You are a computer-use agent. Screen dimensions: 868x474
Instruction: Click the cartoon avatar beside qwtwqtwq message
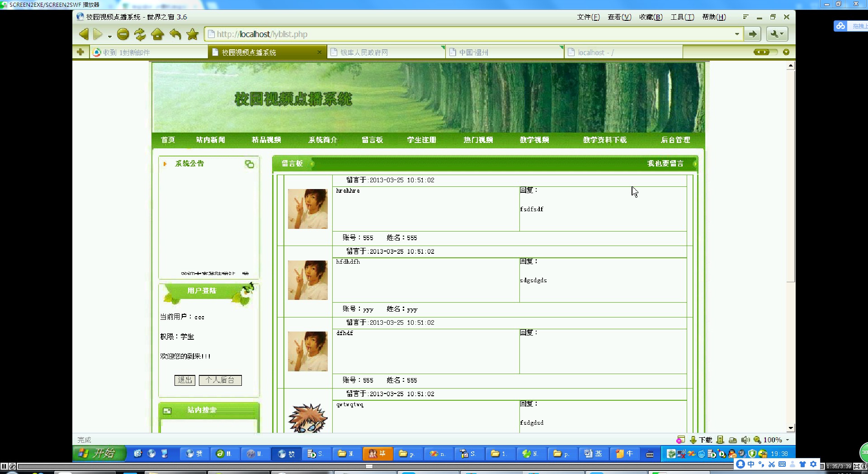tap(307, 418)
